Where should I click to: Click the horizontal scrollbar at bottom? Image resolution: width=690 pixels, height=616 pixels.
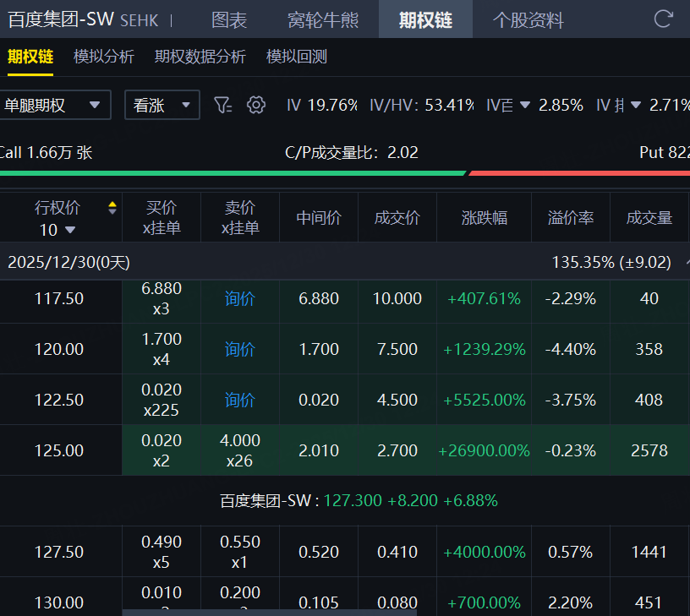point(269,613)
